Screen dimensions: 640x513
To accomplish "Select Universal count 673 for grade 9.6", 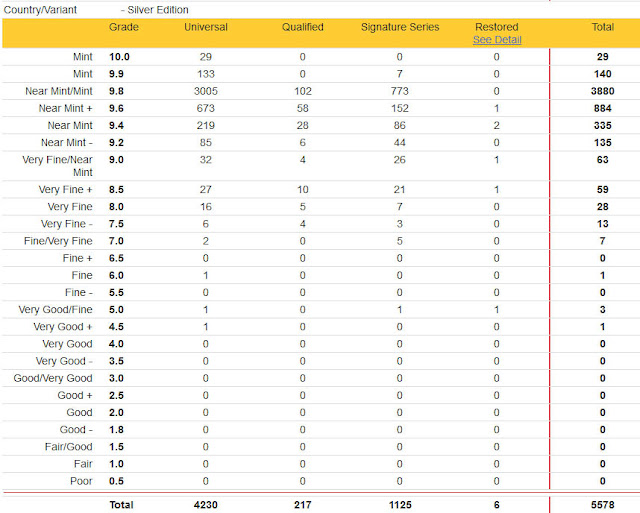I will (206, 108).
